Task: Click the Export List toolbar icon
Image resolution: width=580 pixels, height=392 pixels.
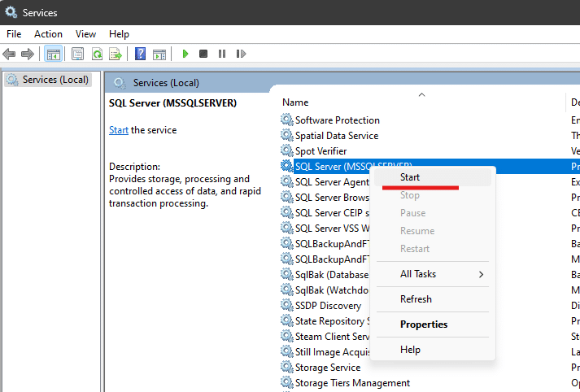Action: coord(116,54)
